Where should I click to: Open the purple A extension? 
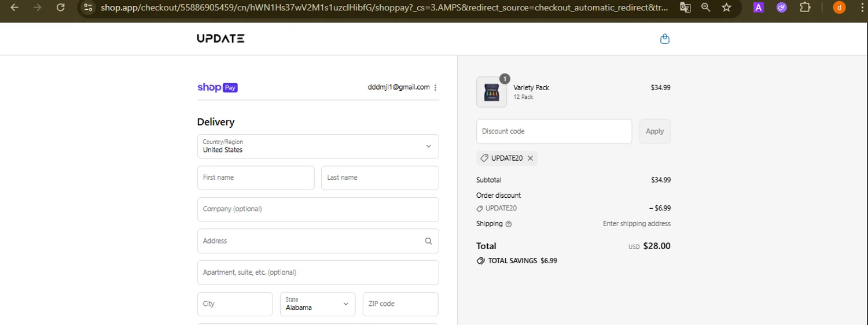[x=759, y=8]
